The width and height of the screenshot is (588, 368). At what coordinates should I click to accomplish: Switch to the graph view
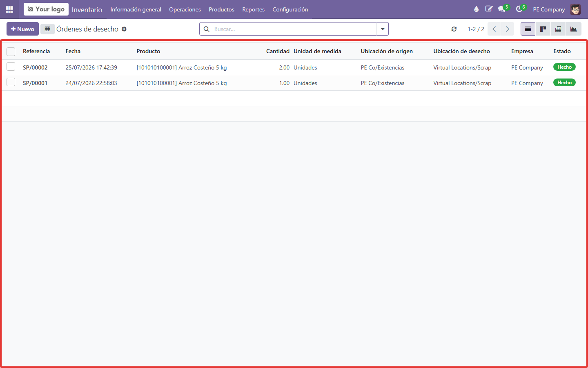574,29
